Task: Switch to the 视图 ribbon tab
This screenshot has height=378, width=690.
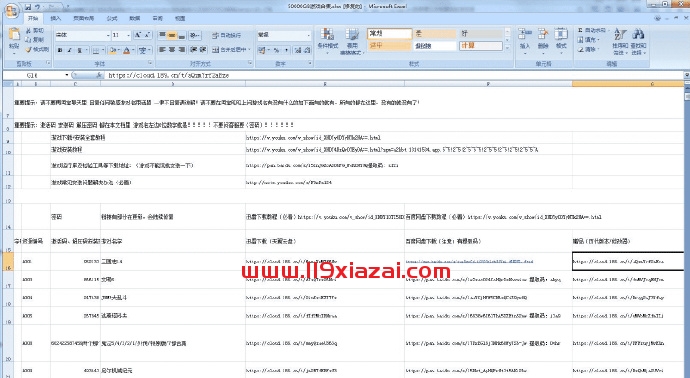Action: tap(180, 18)
